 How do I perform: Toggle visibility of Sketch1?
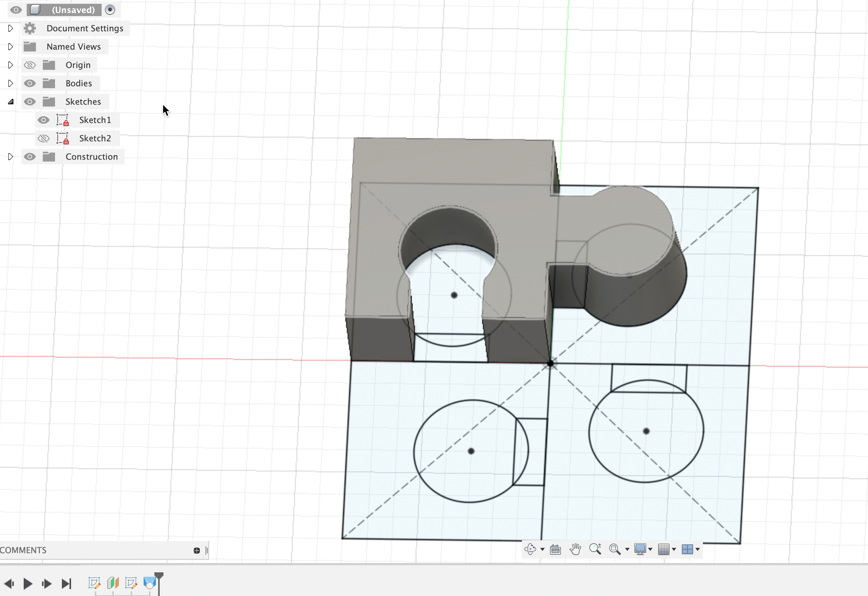coord(44,119)
